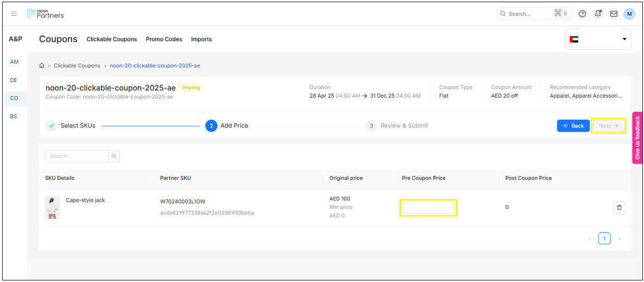The height and width of the screenshot is (282, 644).
Task: Open the hamburger navigation menu
Action: pos(14,14)
